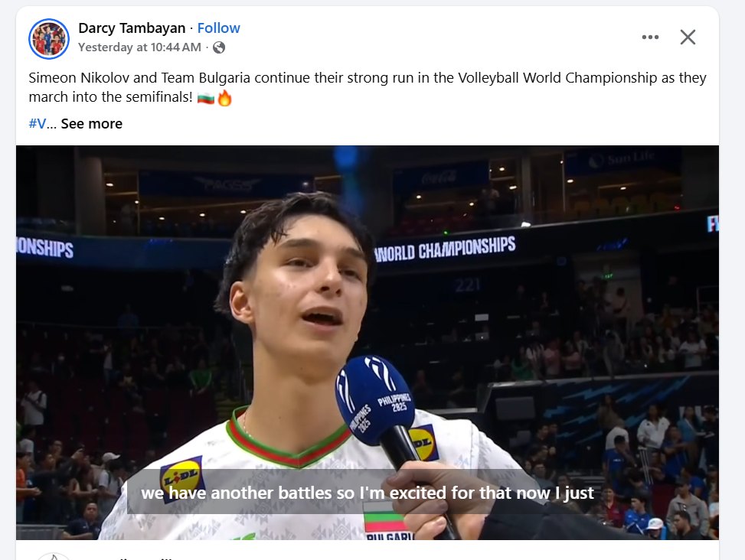Open the #V hashtag link
This screenshot has width=745, height=560.
[38, 124]
